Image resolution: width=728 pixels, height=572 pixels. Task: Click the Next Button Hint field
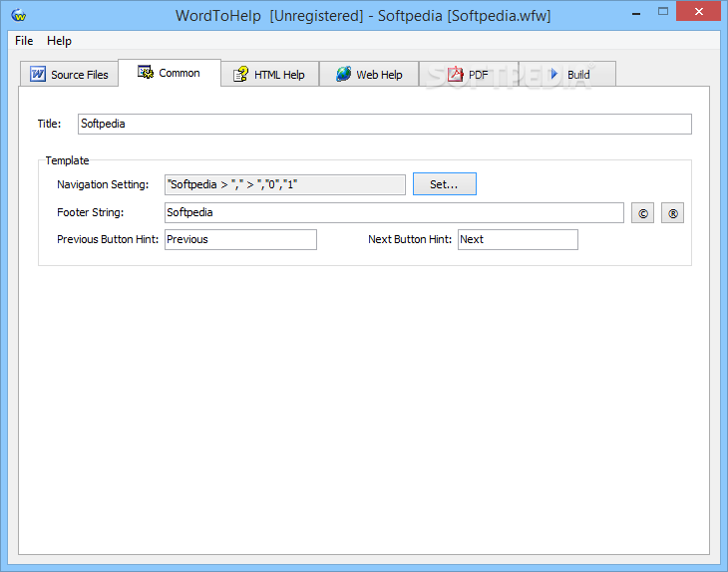point(518,239)
